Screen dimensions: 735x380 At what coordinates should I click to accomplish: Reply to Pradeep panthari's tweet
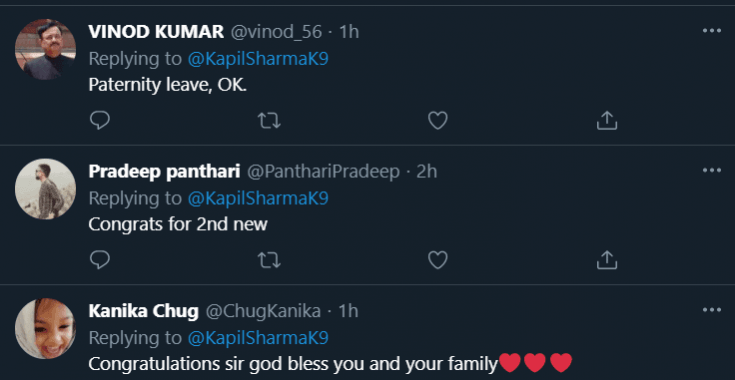pyautogui.click(x=99, y=260)
